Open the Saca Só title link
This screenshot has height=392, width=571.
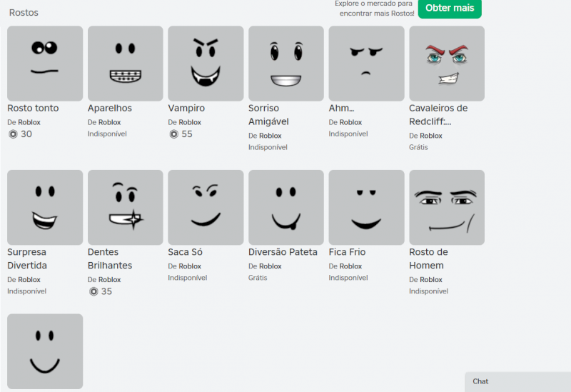coord(185,252)
